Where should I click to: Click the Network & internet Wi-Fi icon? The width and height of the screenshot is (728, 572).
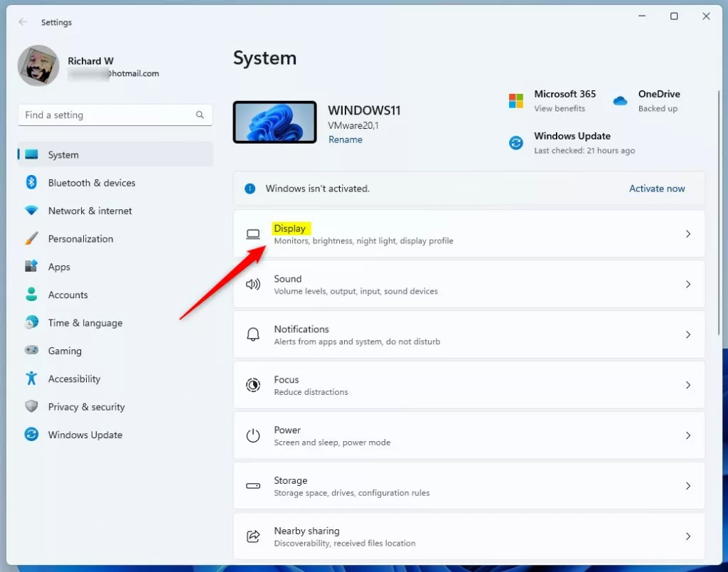pos(31,211)
